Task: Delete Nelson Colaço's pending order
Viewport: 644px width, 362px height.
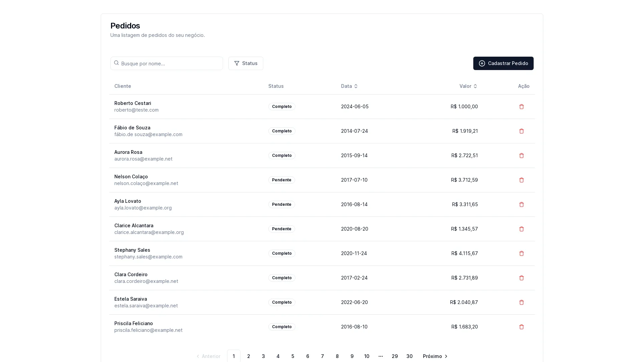Action: tap(521, 180)
